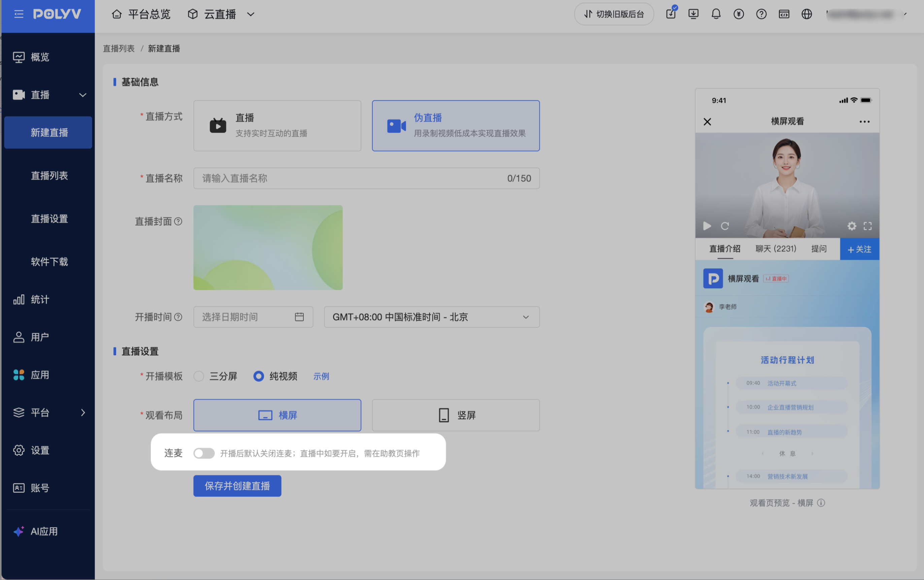Play the preview video
Viewport: 924px width, 580px height.
tap(707, 226)
